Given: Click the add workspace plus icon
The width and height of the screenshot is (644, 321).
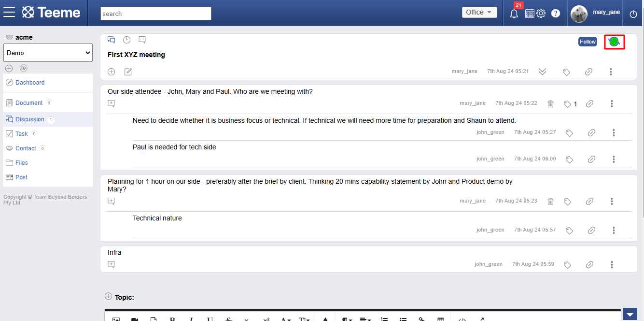Looking at the screenshot, I should click(9, 68).
